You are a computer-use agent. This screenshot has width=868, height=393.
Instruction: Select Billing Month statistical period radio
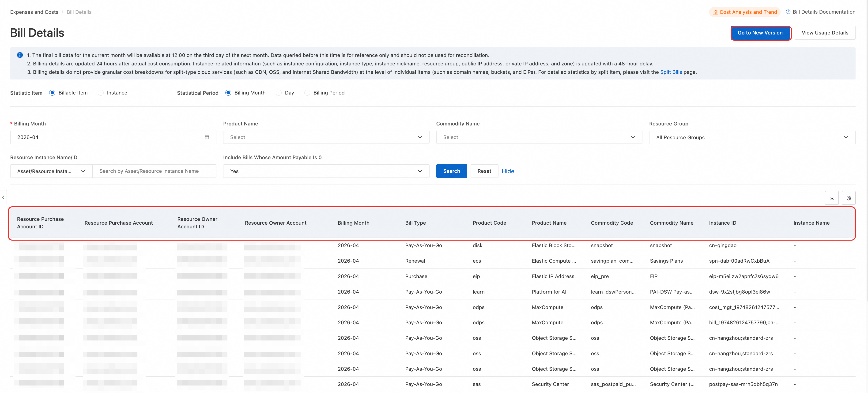pos(228,93)
